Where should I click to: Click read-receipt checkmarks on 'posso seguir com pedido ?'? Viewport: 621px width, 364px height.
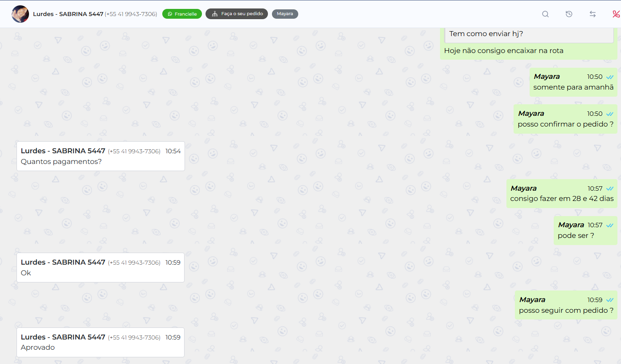pos(610,300)
